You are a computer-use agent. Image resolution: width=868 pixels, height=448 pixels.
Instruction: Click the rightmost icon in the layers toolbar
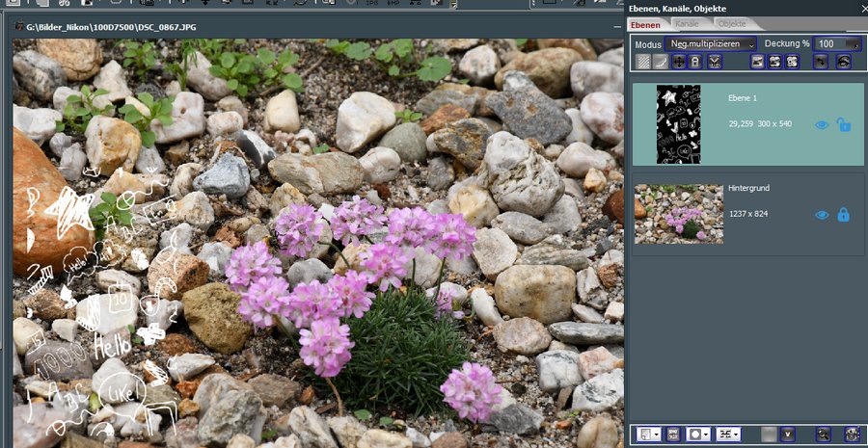click(844, 62)
